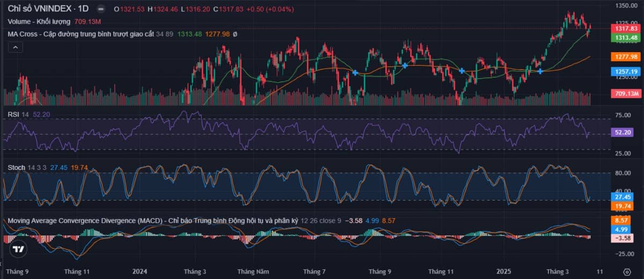Viewport: 644px width, 279px height.
Task: Click the low price L1316.20
Action: tap(195, 9)
